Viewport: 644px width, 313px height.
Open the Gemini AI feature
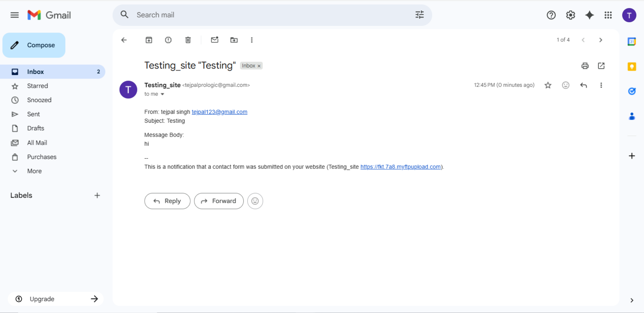[589, 15]
